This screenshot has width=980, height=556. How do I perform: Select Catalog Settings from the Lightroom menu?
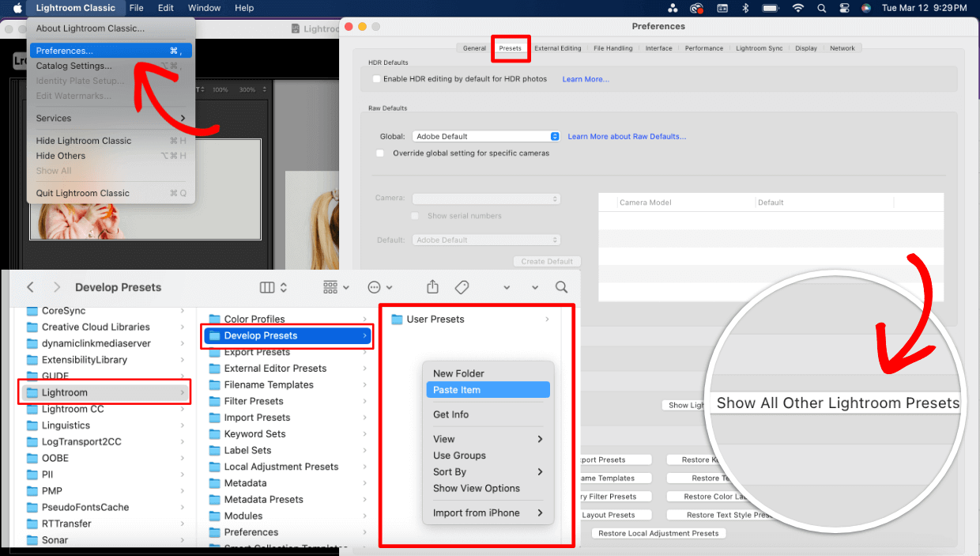tap(75, 66)
